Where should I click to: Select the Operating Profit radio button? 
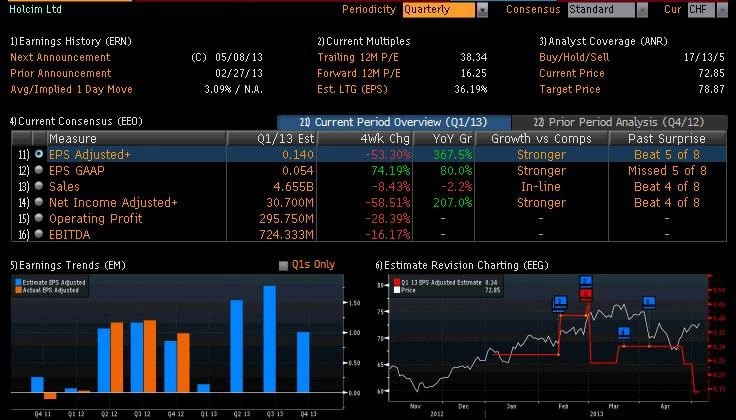coord(39,218)
